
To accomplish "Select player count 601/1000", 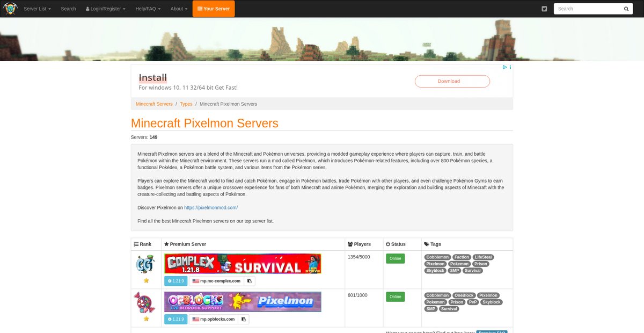I will pos(357,295).
